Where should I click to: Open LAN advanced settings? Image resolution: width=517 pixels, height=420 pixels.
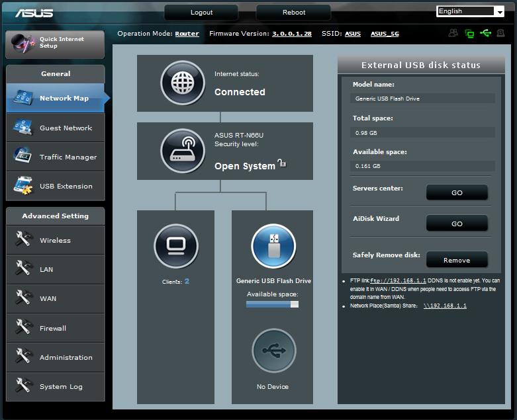pos(56,269)
